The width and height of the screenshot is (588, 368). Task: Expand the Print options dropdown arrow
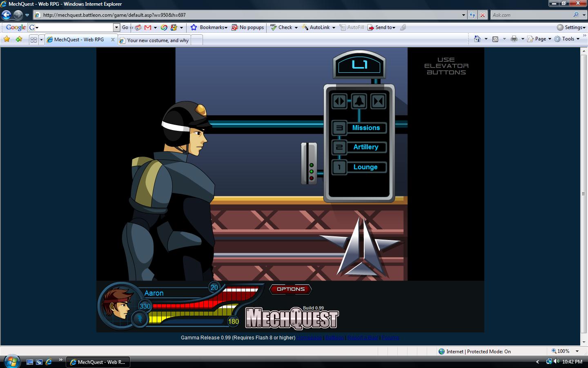tap(523, 39)
